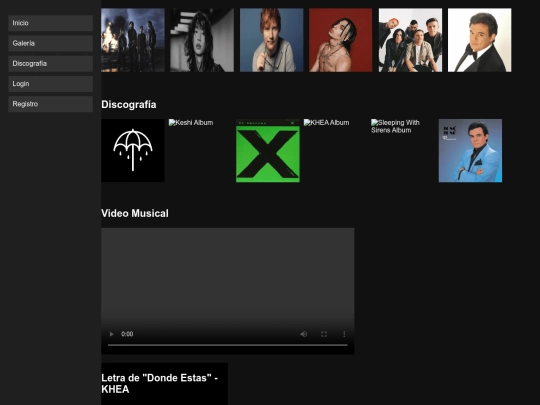Screen dimensions: 540x405
Task: Click the broken Sleeping With Sirens Album image
Action: (395, 126)
